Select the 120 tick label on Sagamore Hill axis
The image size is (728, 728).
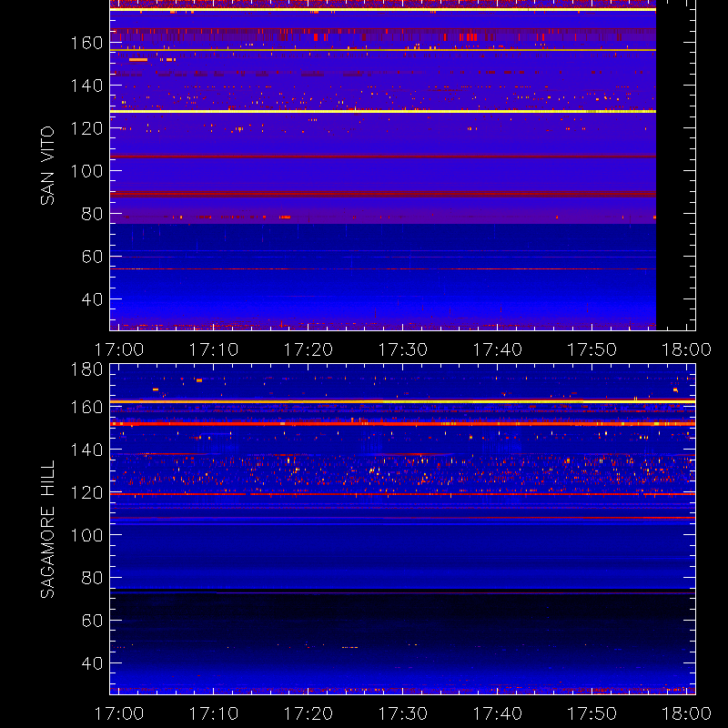pyautogui.click(x=86, y=492)
